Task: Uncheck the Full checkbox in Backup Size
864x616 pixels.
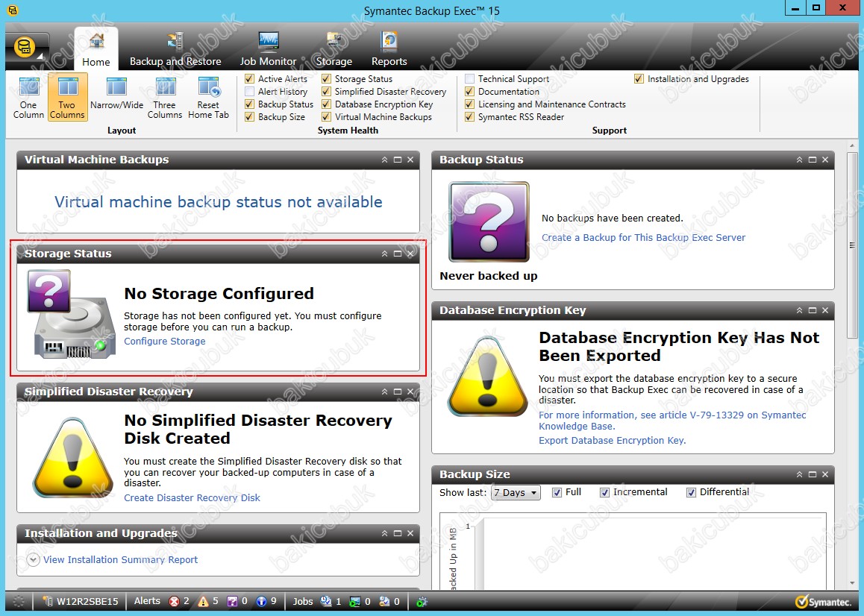Action: click(557, 493)
